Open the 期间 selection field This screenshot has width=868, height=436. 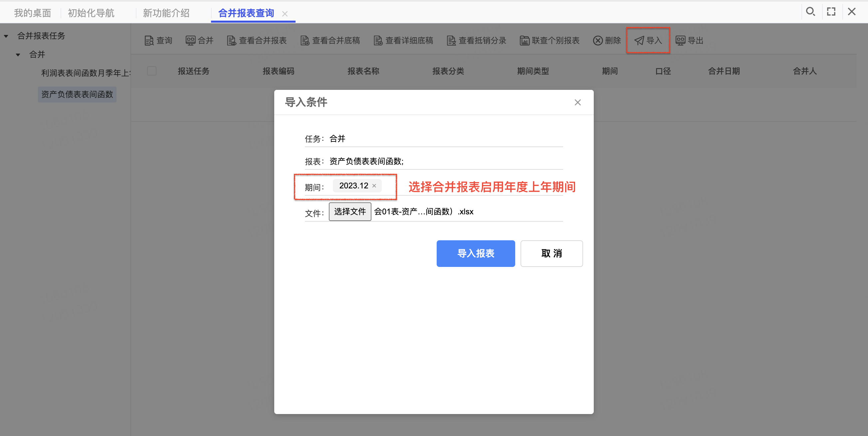(x=433, y=186)
